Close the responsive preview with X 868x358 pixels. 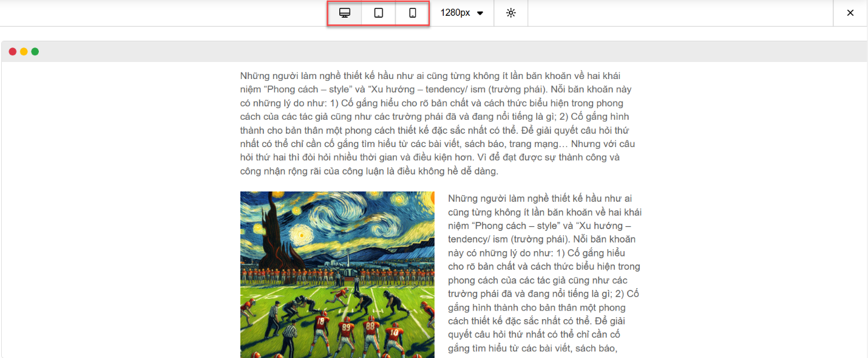pyautogui.click(x=850, y=13)
